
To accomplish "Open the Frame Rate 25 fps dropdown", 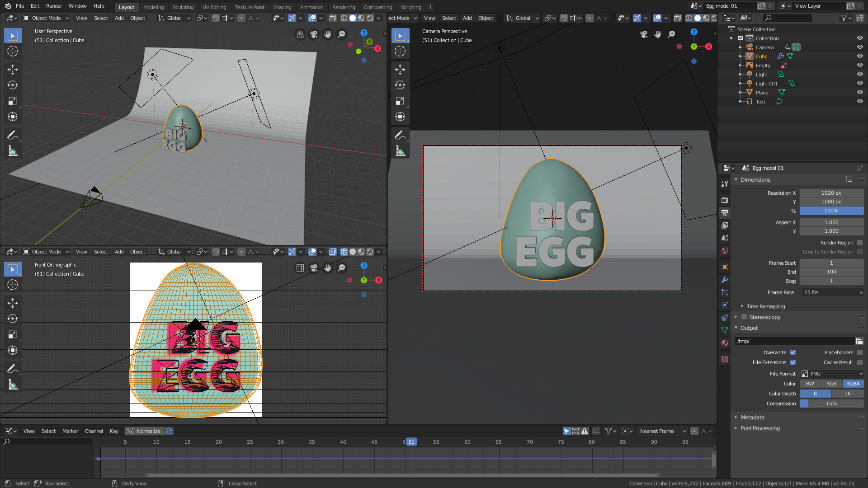I will [x=832, y=292].
